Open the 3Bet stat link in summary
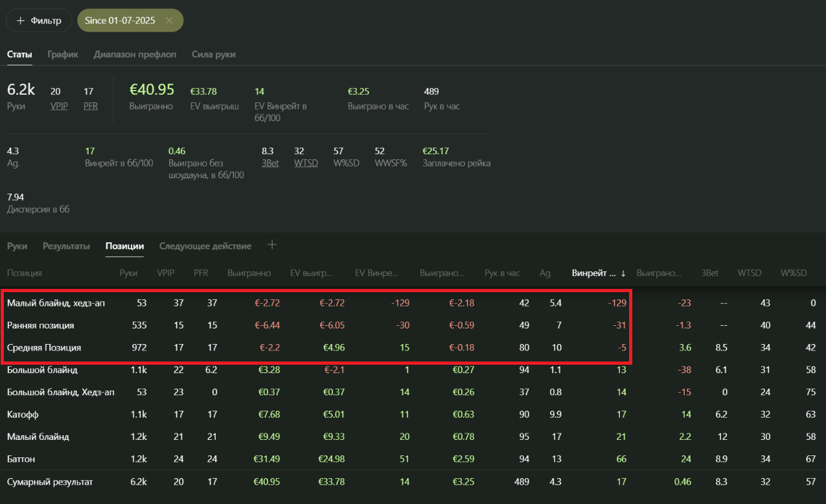 pos(270,163)
